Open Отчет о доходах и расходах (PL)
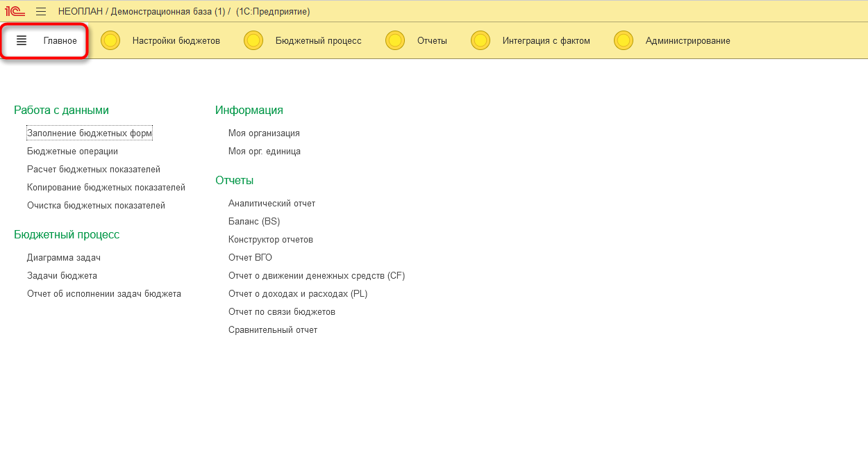This screenshot has height=474, width=868. (x=298, y=293)
